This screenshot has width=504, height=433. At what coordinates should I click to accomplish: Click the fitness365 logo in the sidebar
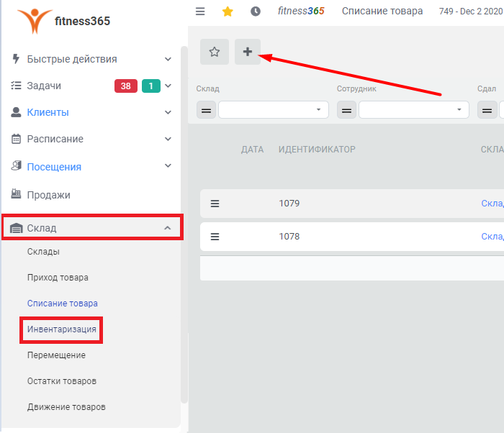(63, 21)
